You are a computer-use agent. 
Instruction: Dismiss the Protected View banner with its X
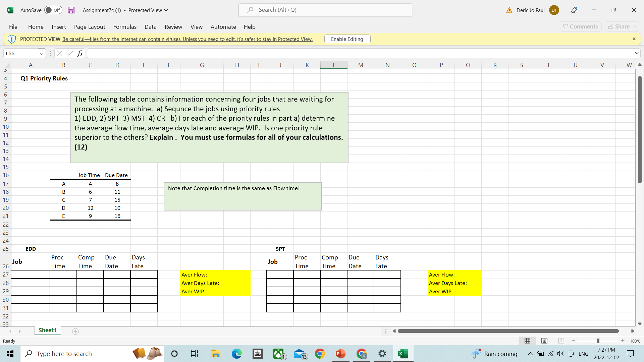[x=634, y=39]
